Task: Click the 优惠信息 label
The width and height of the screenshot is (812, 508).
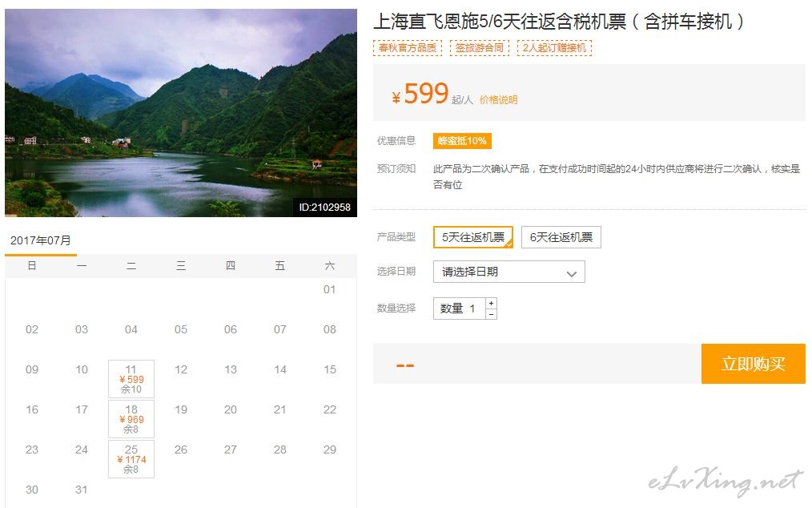Action: pos(396,140)
